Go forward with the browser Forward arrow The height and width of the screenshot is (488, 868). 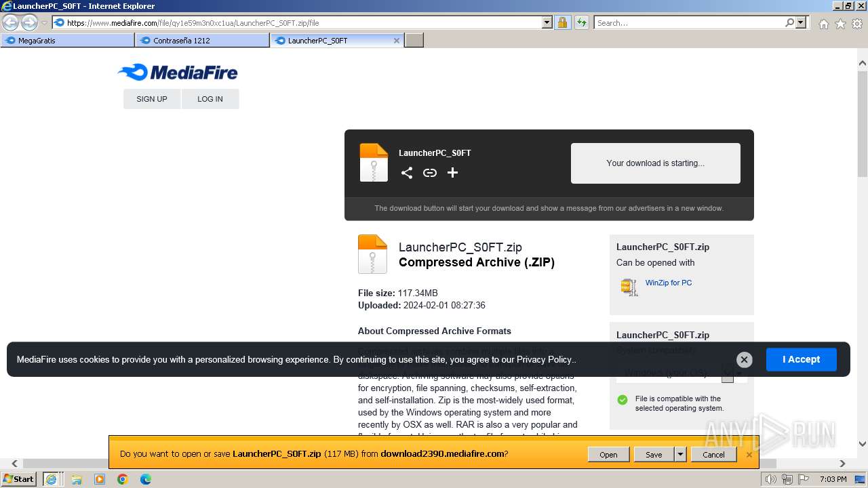pos(29,22)
